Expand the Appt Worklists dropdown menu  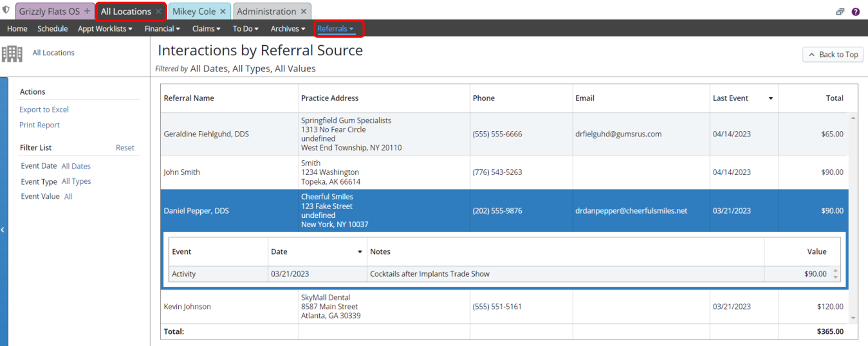pyautogui.click(x=105, y=29)
